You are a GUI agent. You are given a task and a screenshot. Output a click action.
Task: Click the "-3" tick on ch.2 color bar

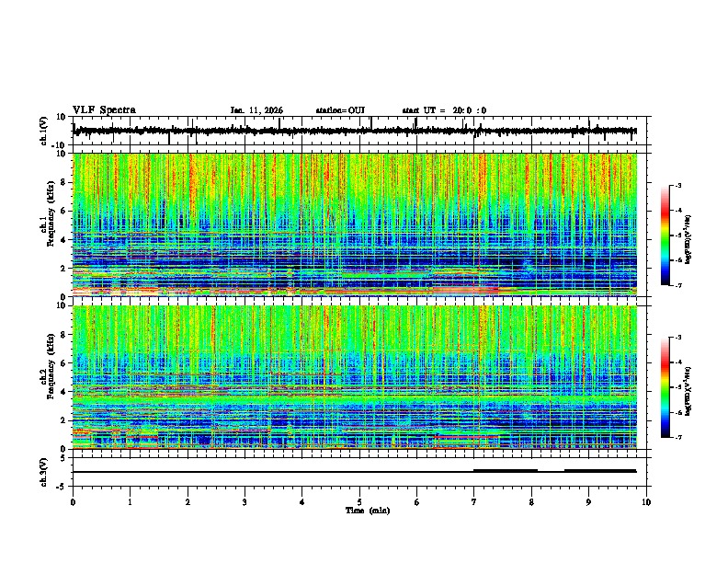pyautogui.click(x=677, y=338)
